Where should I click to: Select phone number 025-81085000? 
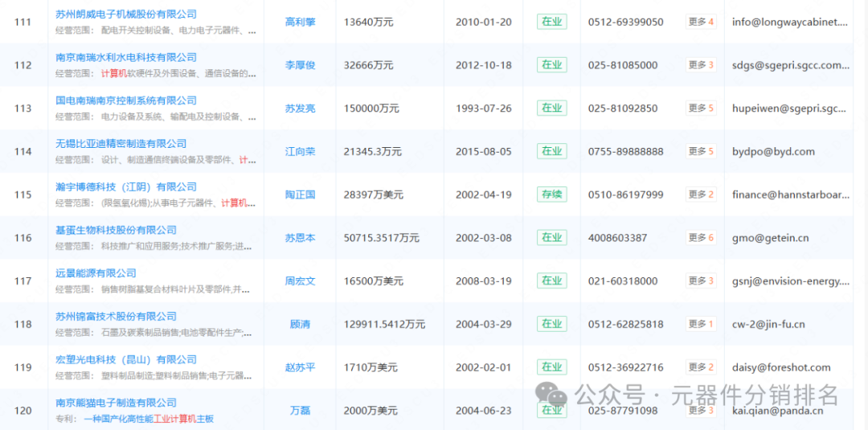click(x=623, y=65)
